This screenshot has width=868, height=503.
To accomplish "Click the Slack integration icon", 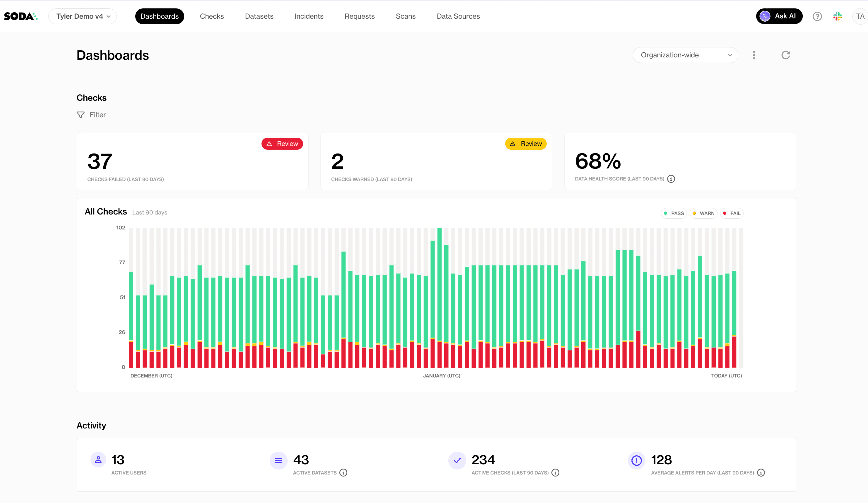I will coord(837,16).
